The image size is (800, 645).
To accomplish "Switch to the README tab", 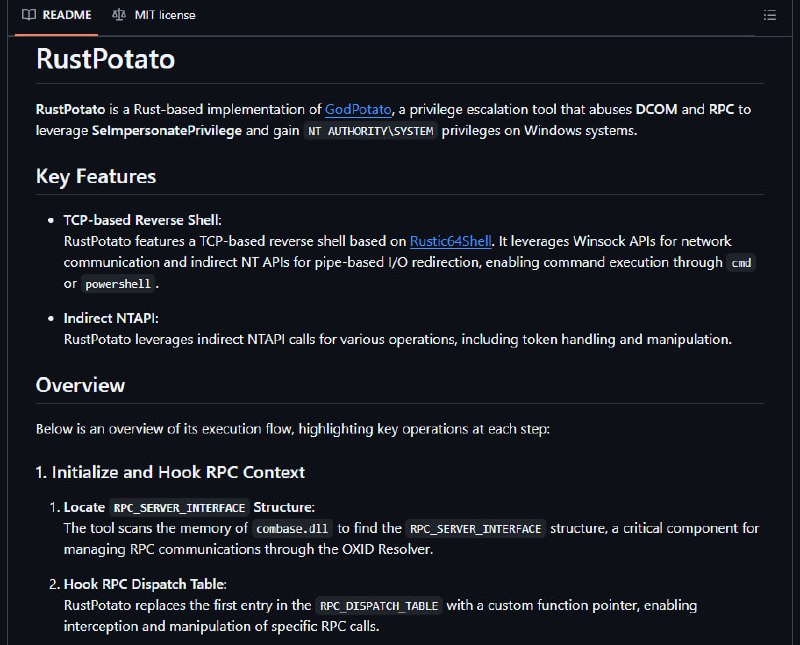I will (57, 15).
